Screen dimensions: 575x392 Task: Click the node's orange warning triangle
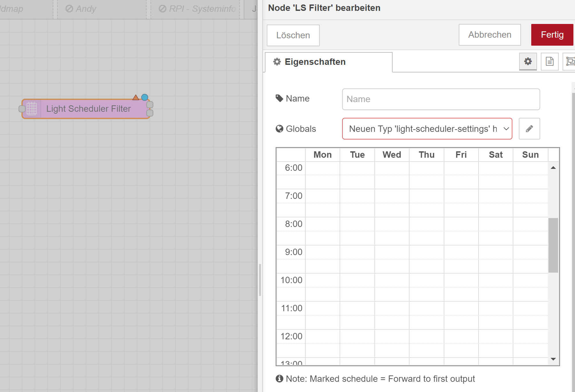pyautogui.click(x=136, y=97)
